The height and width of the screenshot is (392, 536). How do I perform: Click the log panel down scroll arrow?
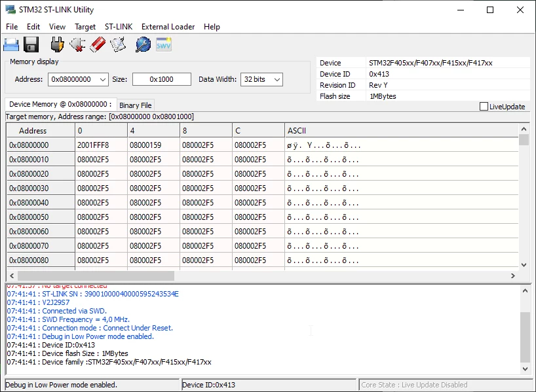[525, 369]
